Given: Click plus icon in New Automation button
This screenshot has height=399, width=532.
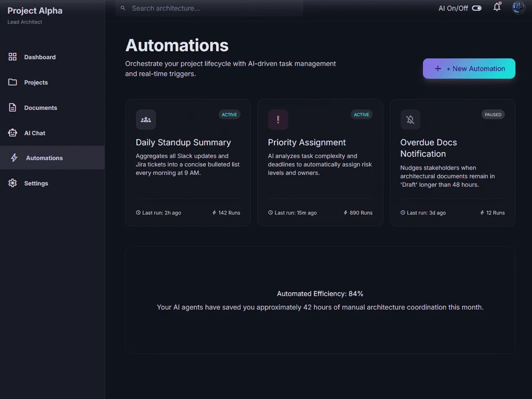Looking at the screenshot, I should (438, 69).
